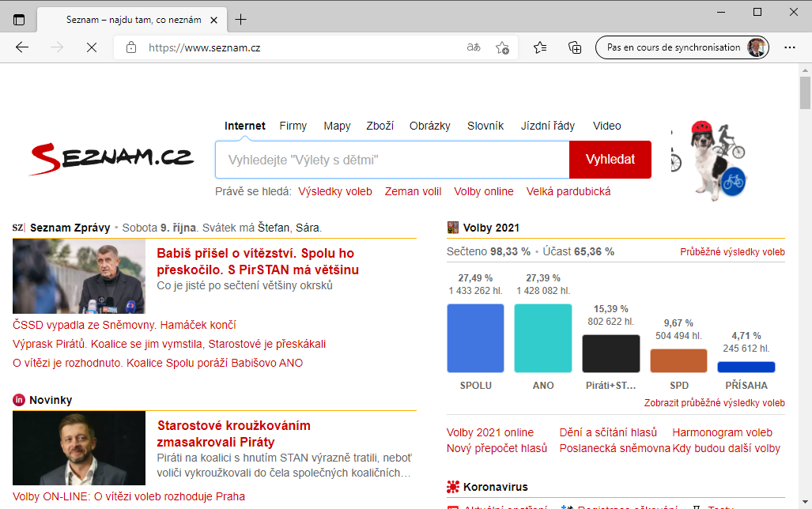Viewport: 812px width, 509px height.
Task: Add this page to favorites
Action: (x=502, y=47)
